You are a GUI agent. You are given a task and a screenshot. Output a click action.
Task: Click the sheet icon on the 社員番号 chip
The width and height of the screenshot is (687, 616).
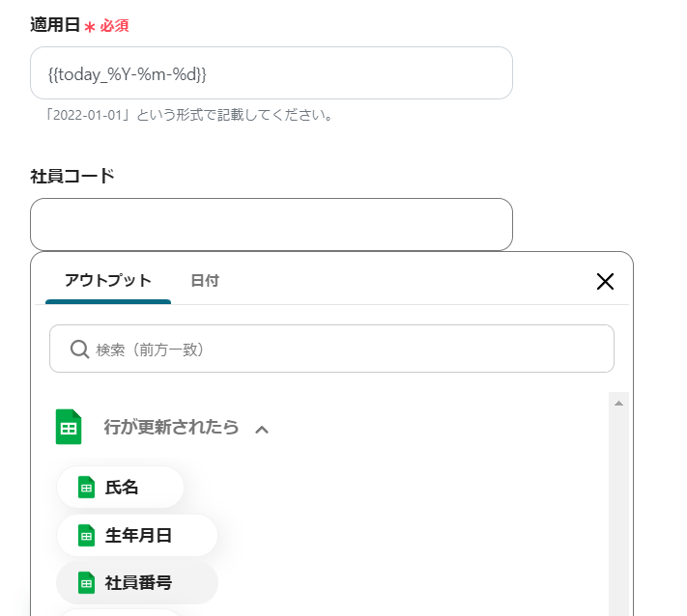click(86, 582)
